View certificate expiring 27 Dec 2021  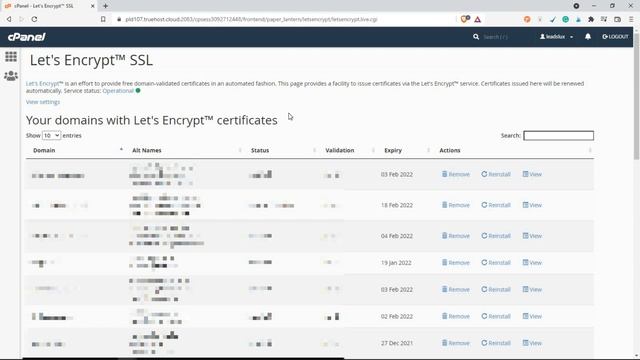pyautogui.click(x=532, y=343)
